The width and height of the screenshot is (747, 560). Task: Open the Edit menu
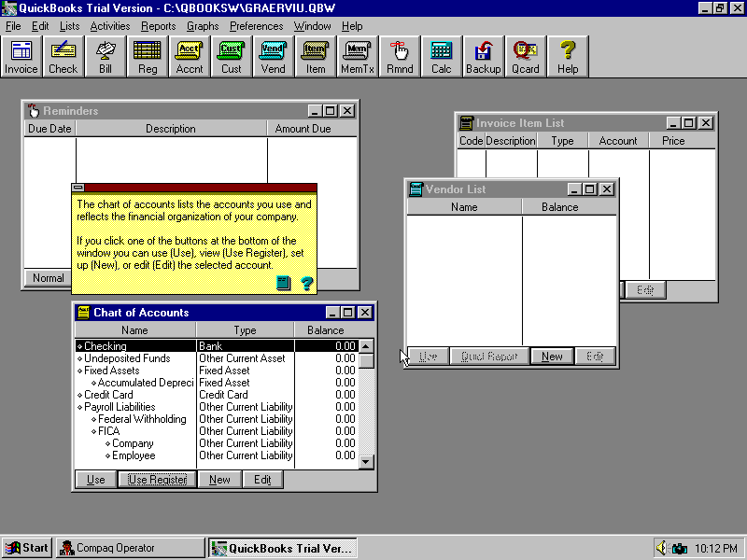click(x=40, y=26)
